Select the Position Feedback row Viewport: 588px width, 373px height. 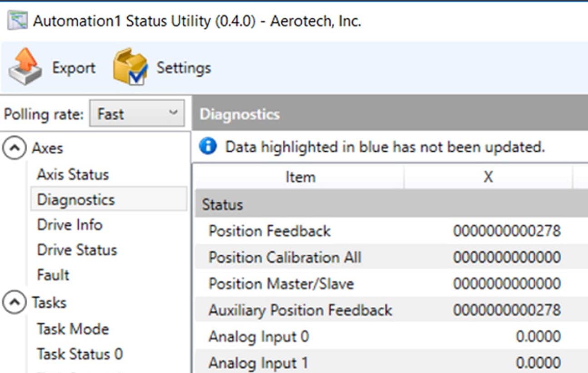coord(269,231)
